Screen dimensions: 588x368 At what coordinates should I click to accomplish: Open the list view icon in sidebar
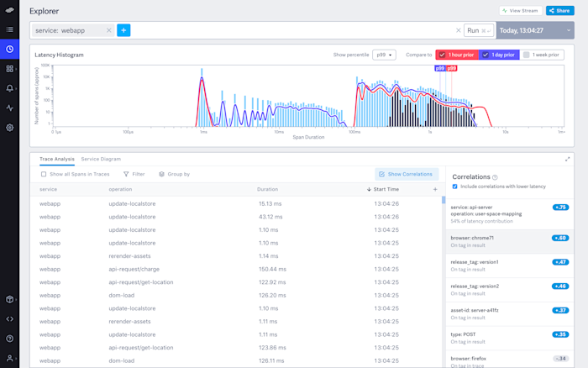pos(10,29)
